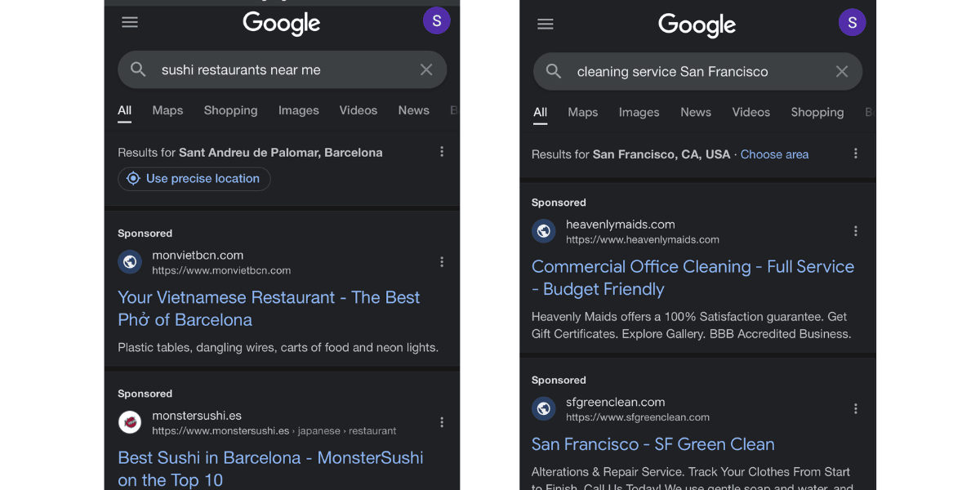This screenshot has width=980, height=490.
Task: Open San Francisco - SF Green Clean headline
Action: pos(653,444)
